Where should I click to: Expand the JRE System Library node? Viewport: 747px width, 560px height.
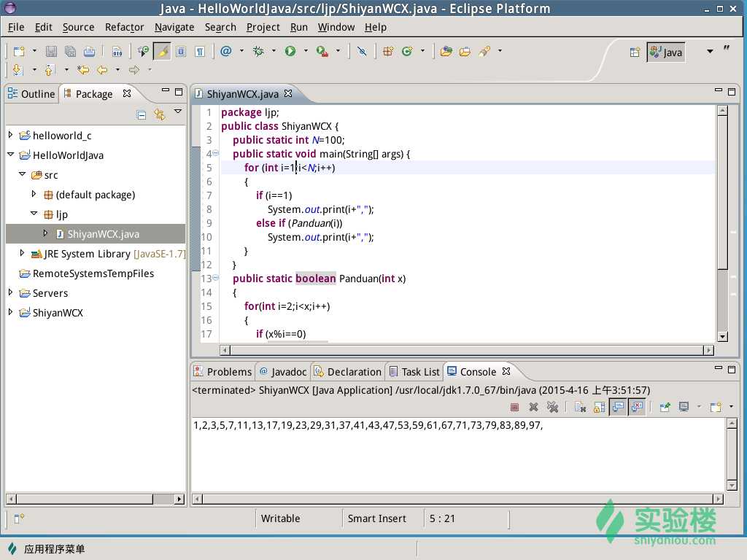[x=22, y=253]
